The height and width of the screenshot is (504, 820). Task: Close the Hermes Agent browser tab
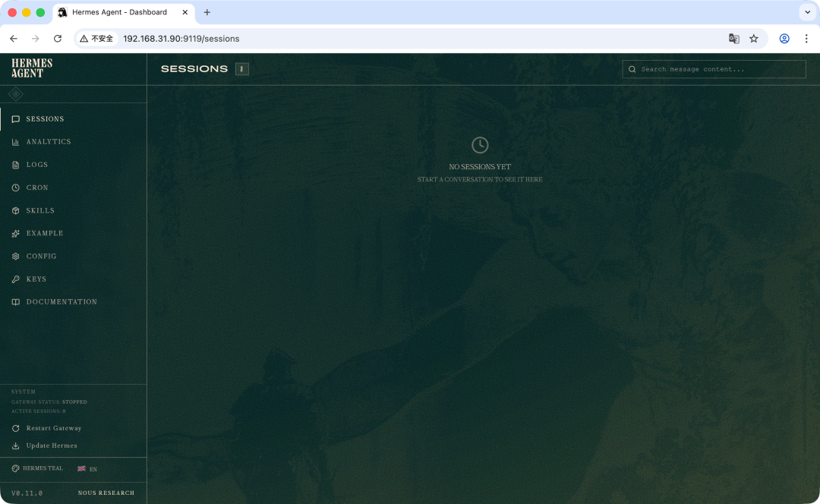click(185, 12)
